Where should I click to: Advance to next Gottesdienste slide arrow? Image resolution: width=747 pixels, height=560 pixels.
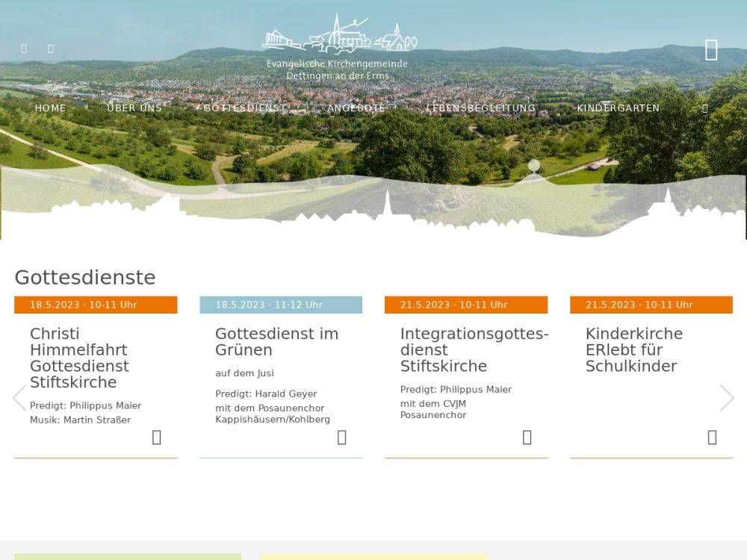726,398
